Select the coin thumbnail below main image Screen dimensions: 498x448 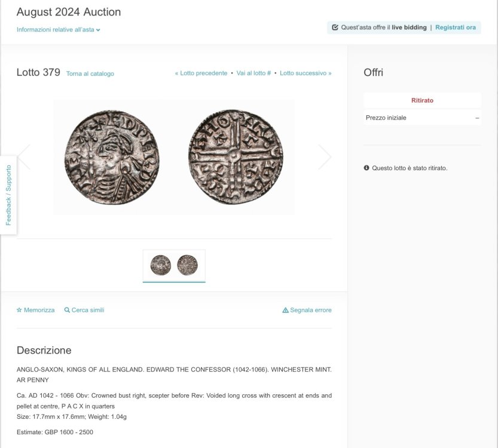pos(174,265)
